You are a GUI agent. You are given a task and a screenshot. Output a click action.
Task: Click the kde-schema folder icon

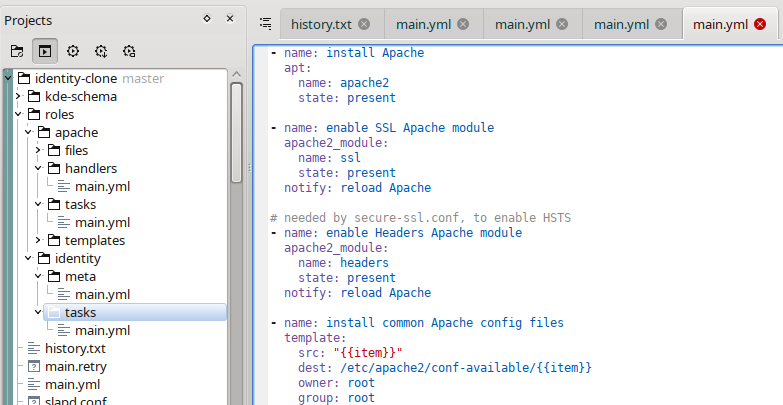click(33, 96)
